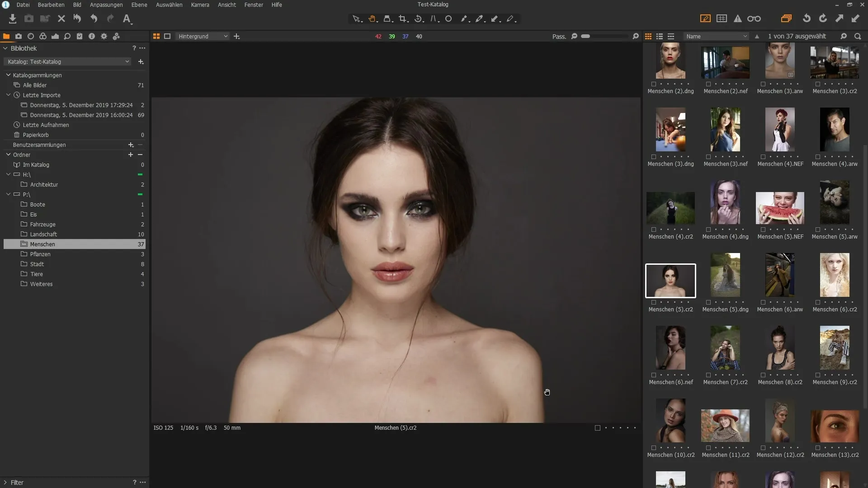Add a folder via Ordner plus button
868x488 pixels.
[131, 155]
